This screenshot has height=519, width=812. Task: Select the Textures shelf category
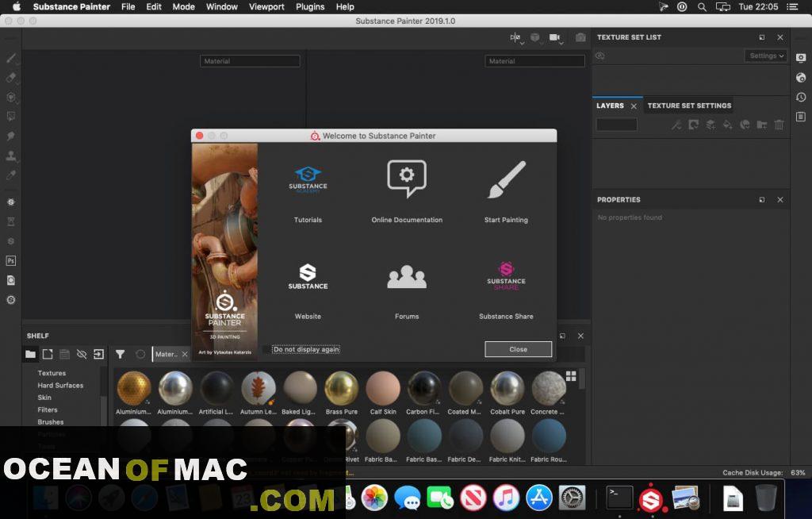[52, 373]
